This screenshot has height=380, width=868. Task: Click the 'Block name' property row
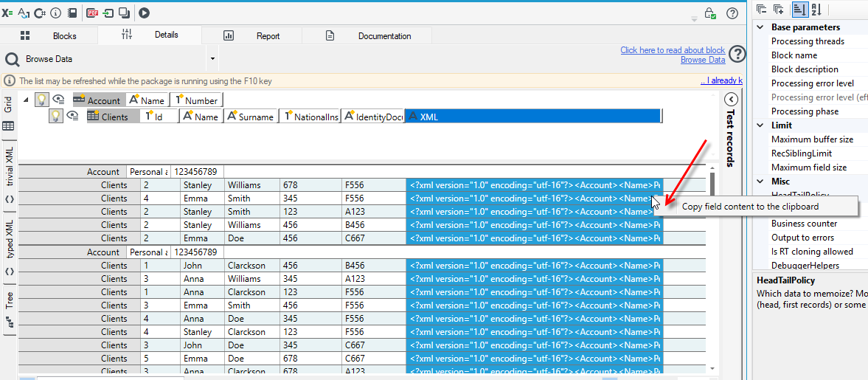coord(794,55)
